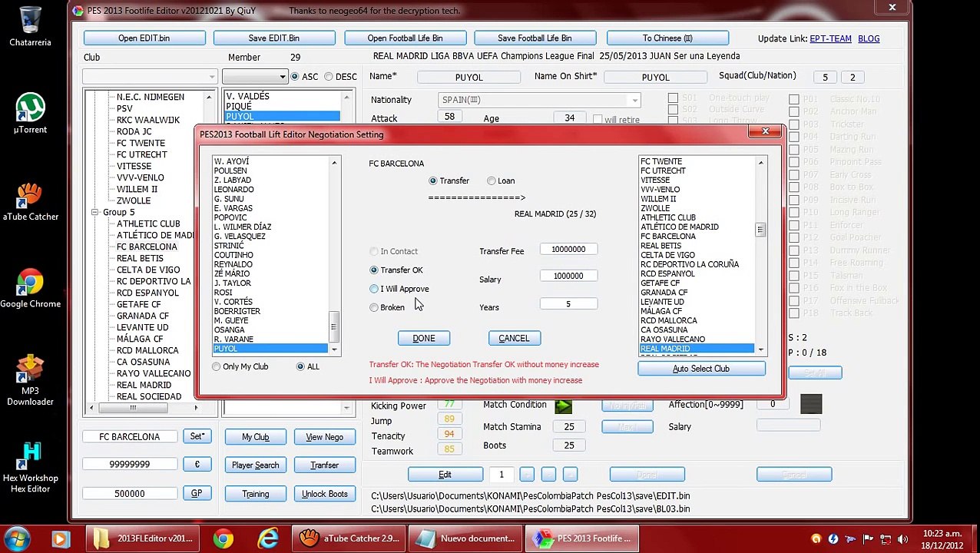This screenshot has width=980, height=553.
Task: Click Save Football Life Bin button
Action: (x=535, y=38)
